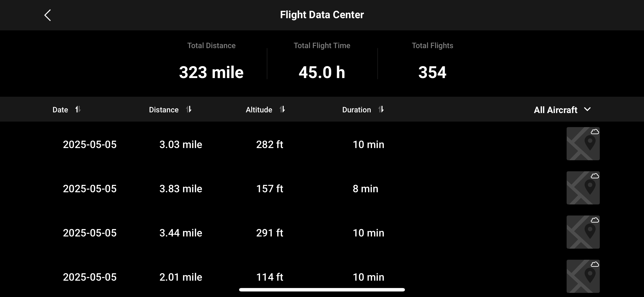Click the Date column header label
Screen dimensions: 644x297
[x=60, y=110]
